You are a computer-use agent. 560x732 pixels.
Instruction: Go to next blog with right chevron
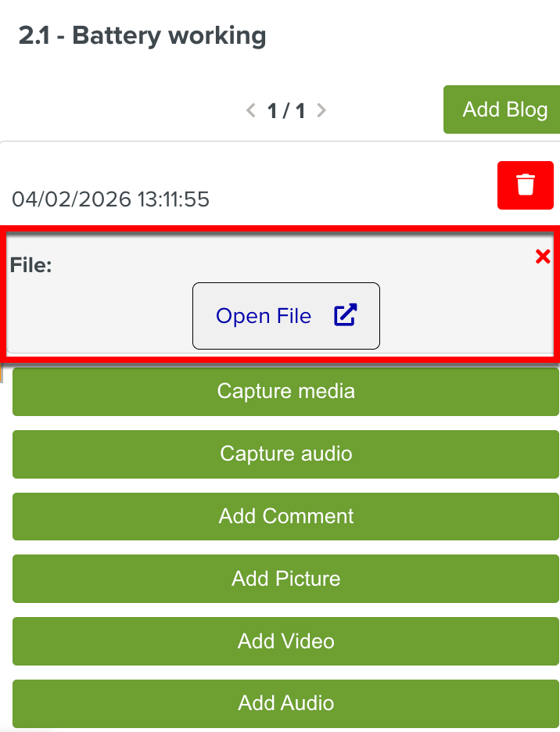[321, 110]
